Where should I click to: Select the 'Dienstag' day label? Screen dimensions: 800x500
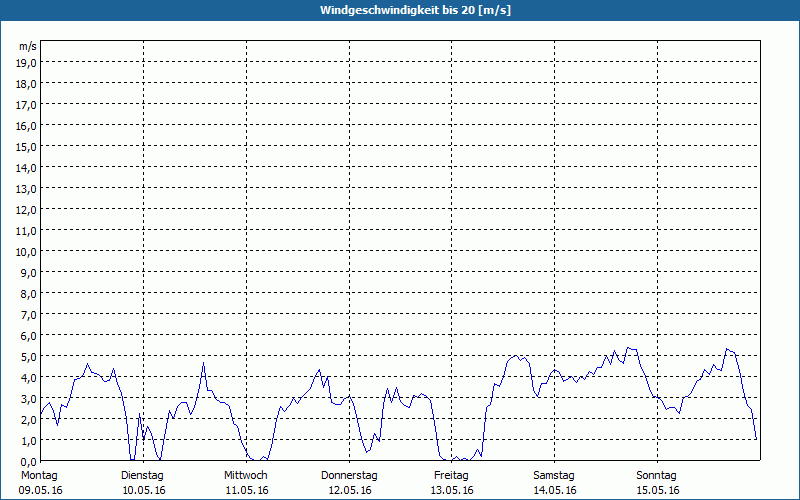[x=142, y=476]
